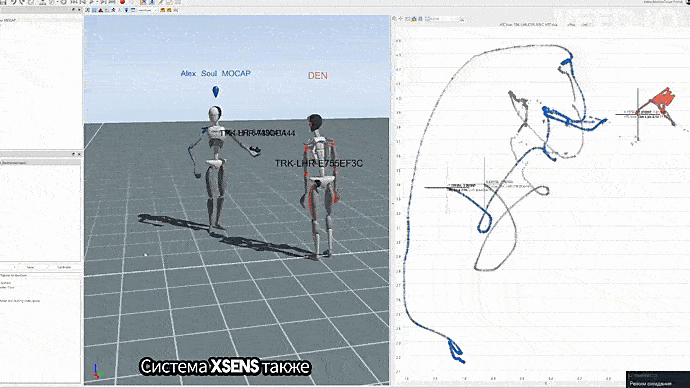The image size is (690, 388).
Task: Close the middle-left properties panel
Action: tap(79, 154)
